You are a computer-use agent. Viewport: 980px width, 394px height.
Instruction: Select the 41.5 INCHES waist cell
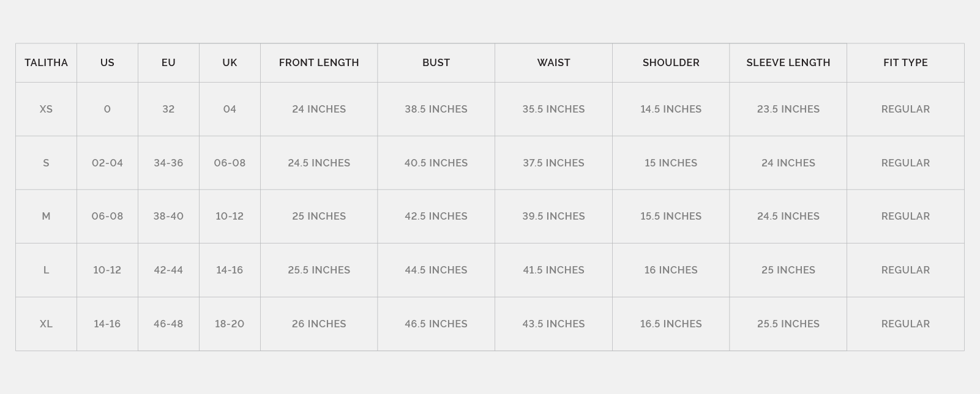point(553,270)
